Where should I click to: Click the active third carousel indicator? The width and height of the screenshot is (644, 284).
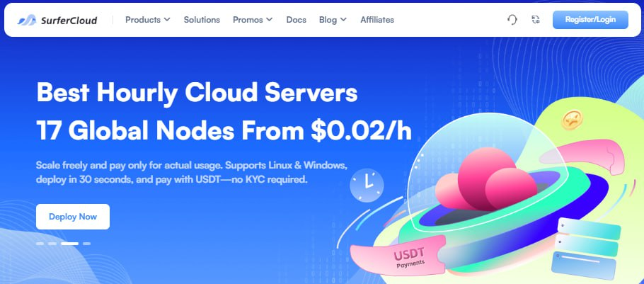point(69,244)
